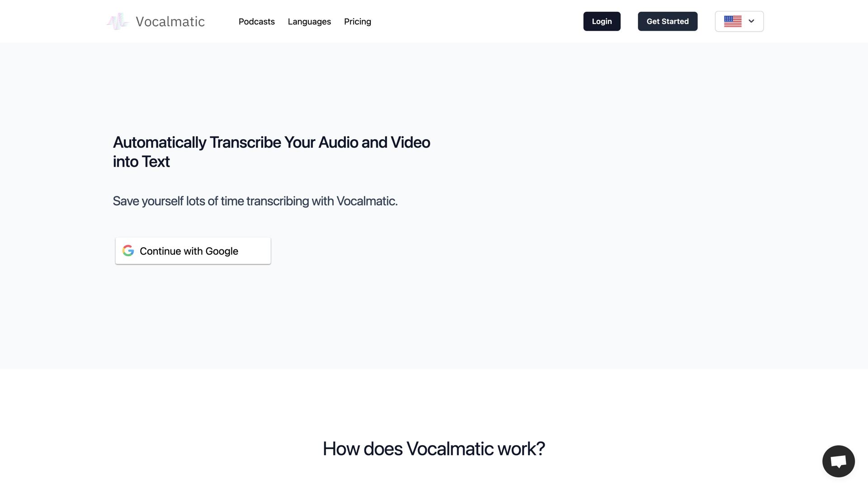Expand the country language selector
Screen dimensions: 868x488
pos(739,21)
